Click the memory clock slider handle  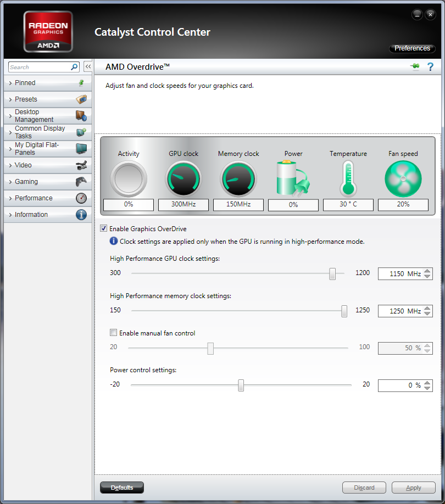344,311
